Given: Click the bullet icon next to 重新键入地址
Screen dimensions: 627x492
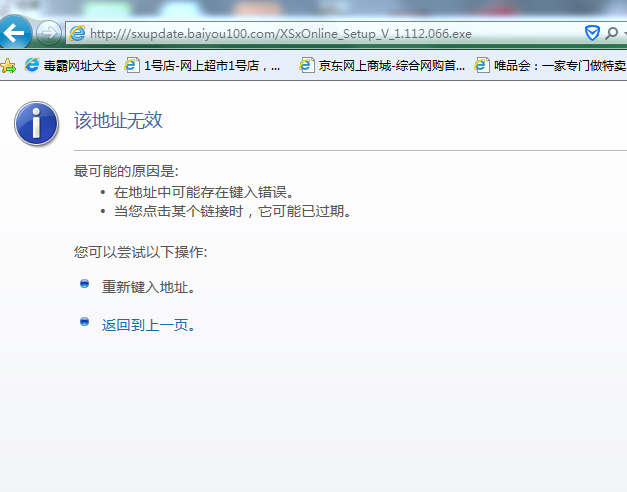Looking at the screenshot, I should [x=85, y=284].
